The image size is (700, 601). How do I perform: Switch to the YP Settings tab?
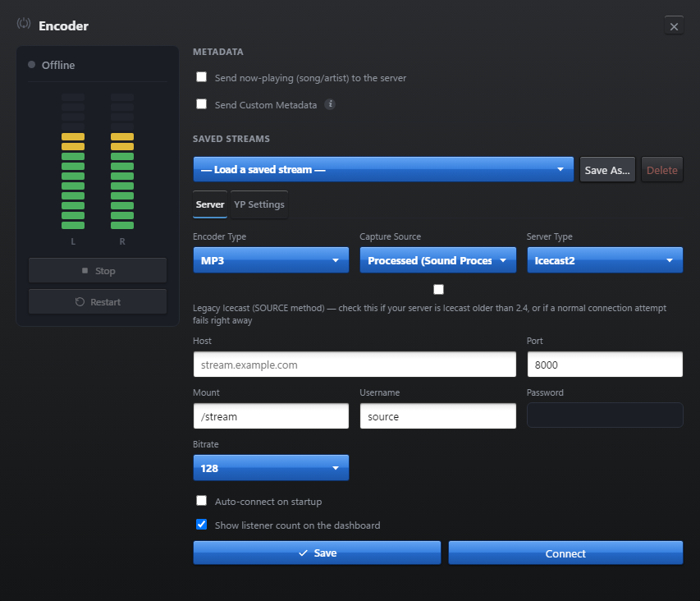click(x=259, y=204)
